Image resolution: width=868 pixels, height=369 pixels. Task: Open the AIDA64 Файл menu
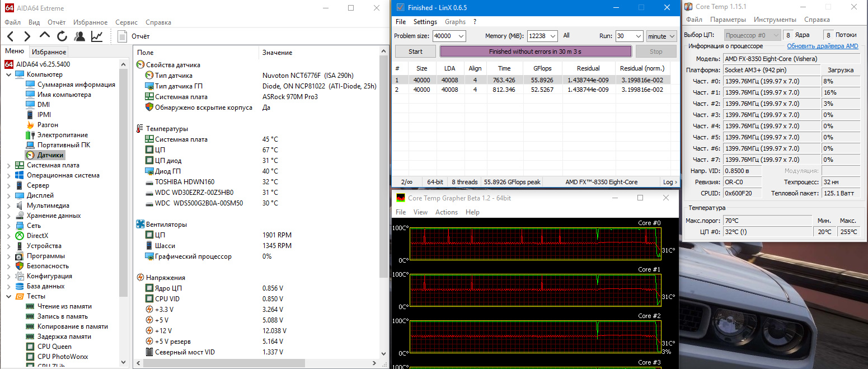tap(12, 22)
